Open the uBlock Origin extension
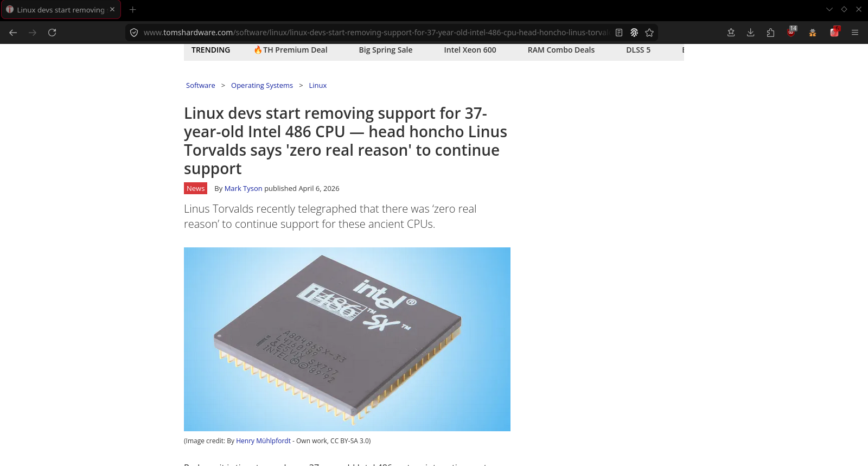Screen dimensions: 868x466 pyautogui.click(x=792, y=32)
